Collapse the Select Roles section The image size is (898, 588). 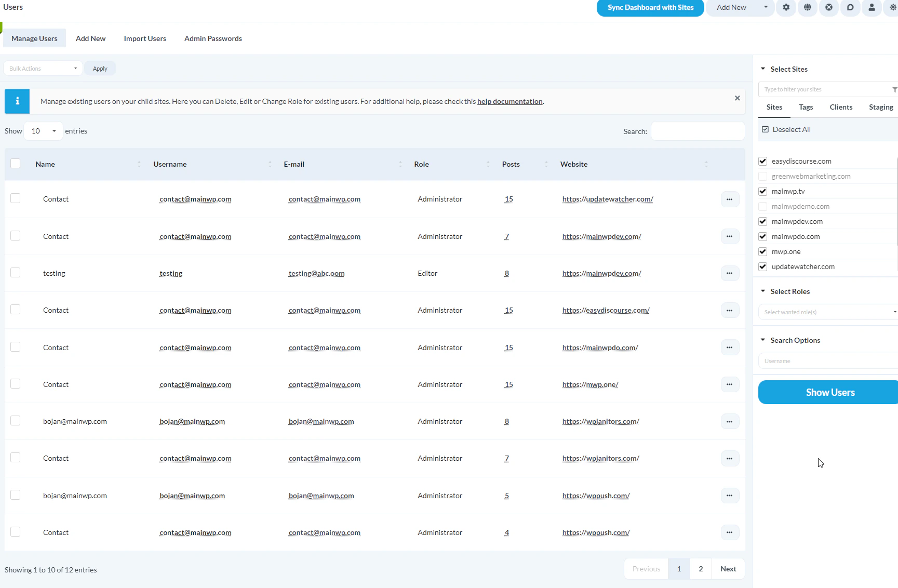pyautogui.click(x=763, y=291)
